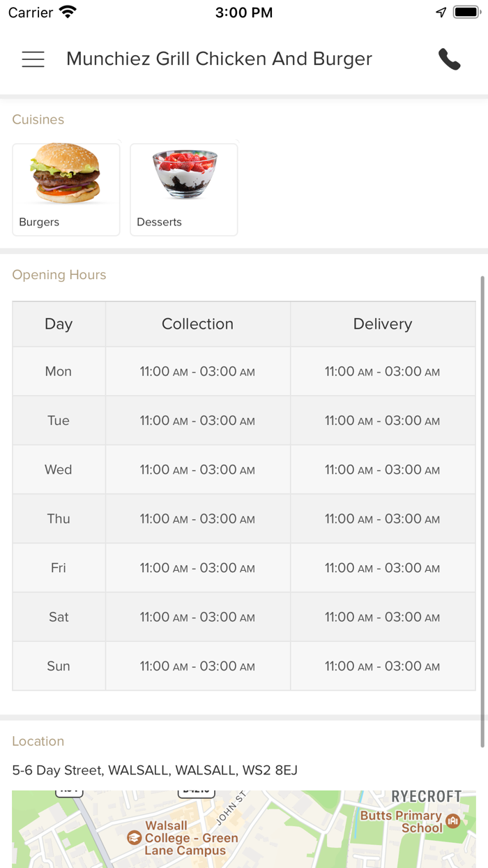
Task: Tap the battery indicator icon
Action: tap(466, 13)
